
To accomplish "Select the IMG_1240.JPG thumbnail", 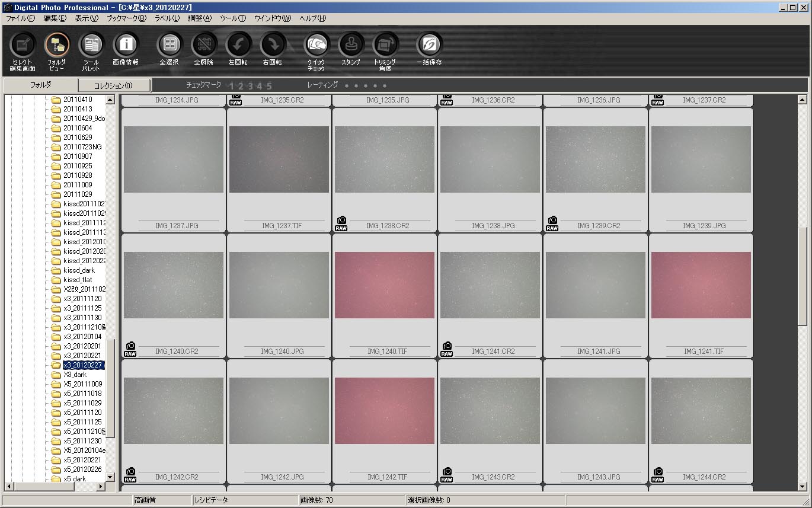I will [279, 285].
